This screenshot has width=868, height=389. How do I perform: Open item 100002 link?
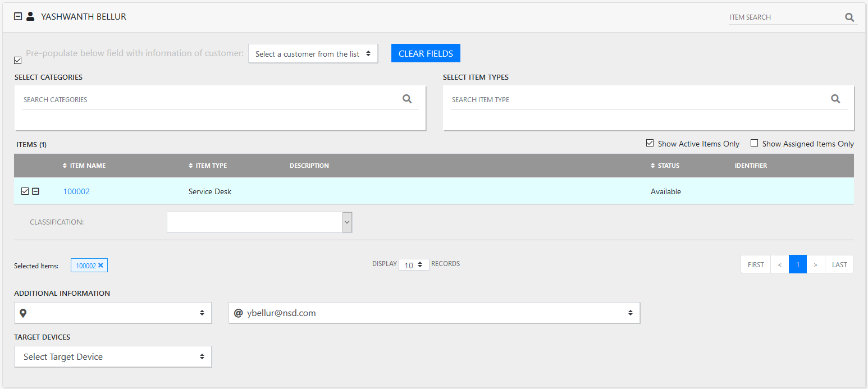[76, 191]
